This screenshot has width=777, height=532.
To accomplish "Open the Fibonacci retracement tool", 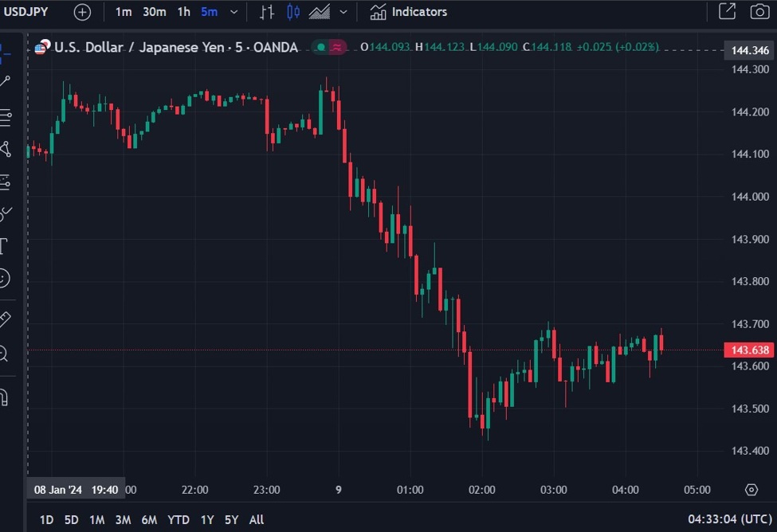I will click(x=5, y=117).
